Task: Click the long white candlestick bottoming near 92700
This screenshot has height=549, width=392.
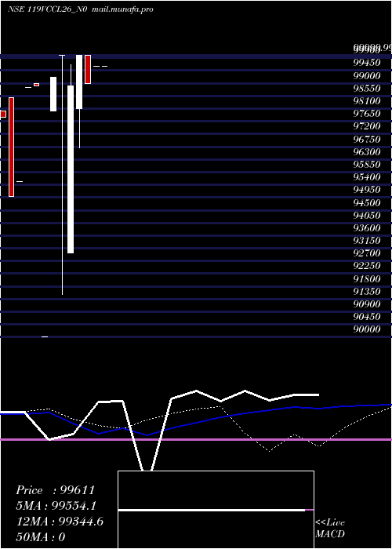Action: [71, 169]
